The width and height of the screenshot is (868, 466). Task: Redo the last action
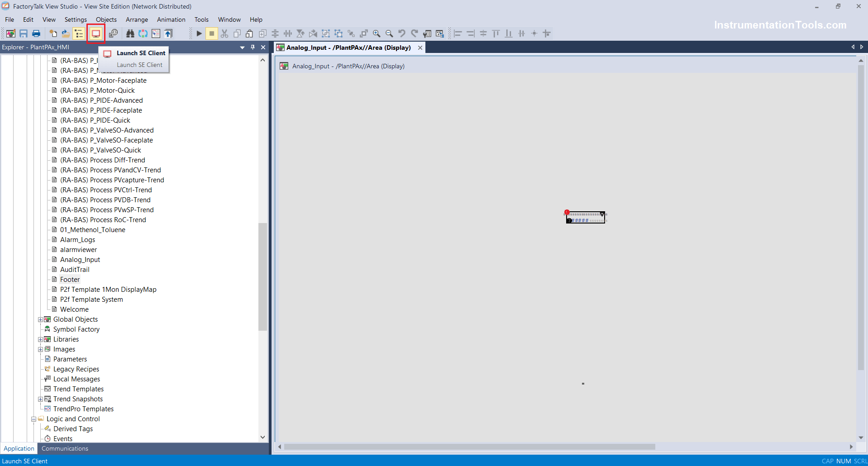click(415, 33)
